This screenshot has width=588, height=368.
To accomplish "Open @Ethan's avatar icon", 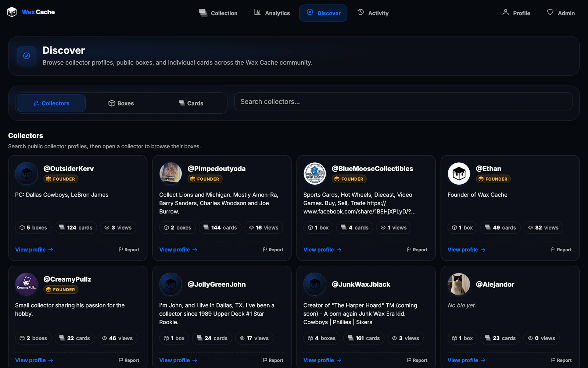I will click(459, 173).
